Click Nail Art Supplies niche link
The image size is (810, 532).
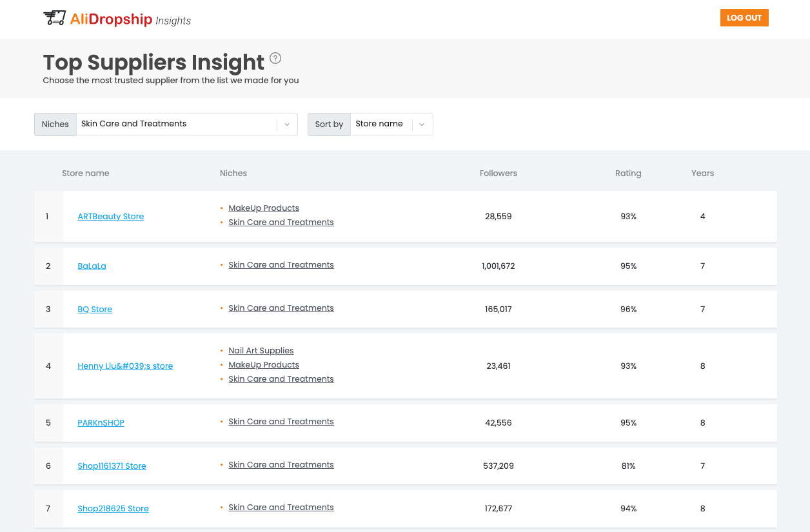261,351
